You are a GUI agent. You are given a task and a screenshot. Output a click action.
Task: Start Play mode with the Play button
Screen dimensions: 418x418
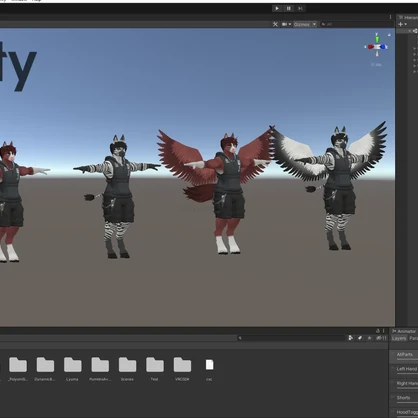277,8
